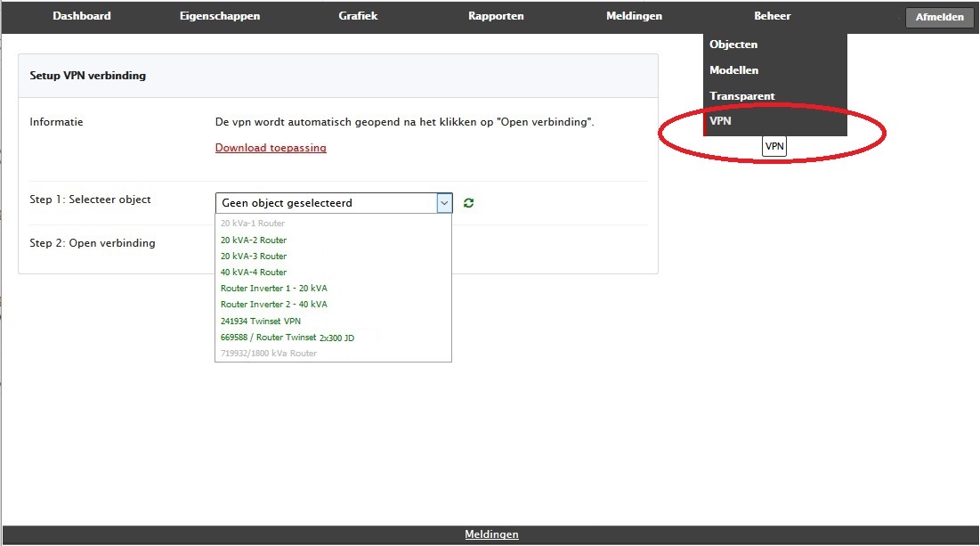This screenshot has width=980, height=546.
Task: Open the Objecten menu item
Action: (733, 44)
